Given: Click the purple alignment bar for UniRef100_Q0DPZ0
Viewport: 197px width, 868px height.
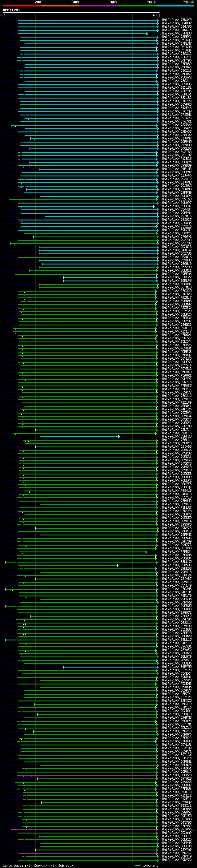Looking at the screenshot, I should click(87, 775).
